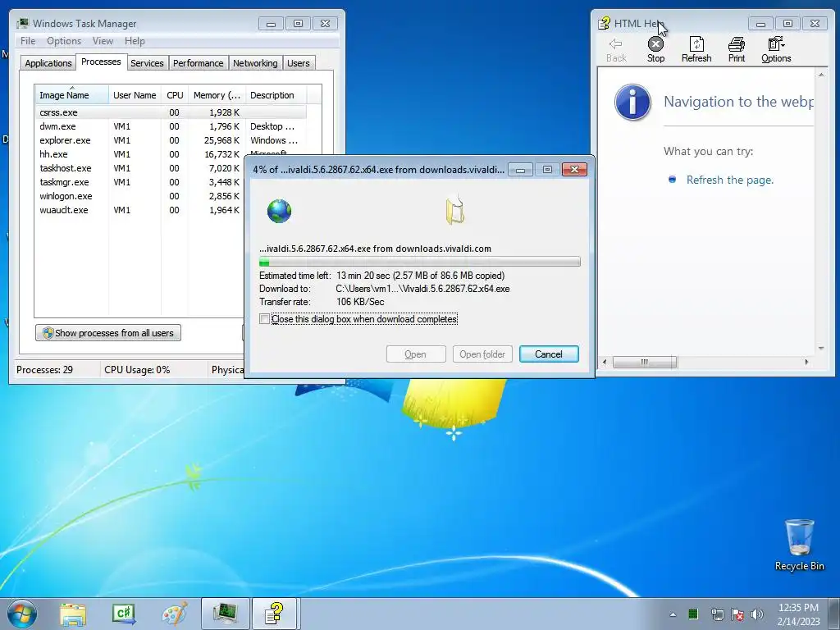Switch to the Applications tab
This screenshot has width=840, height=630.
48,63
